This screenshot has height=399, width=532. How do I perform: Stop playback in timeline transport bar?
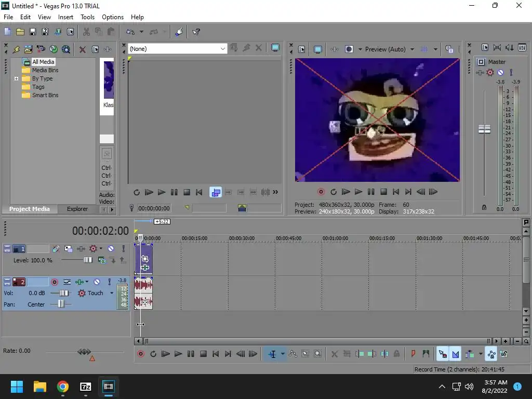pos(203,354)
